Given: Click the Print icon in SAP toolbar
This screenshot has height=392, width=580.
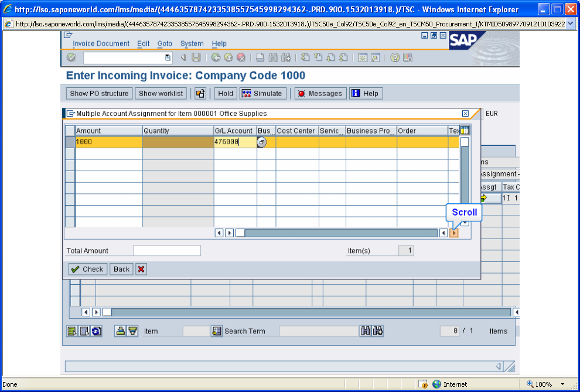Looking at the screenshot, I should click(x=260, y=57).
